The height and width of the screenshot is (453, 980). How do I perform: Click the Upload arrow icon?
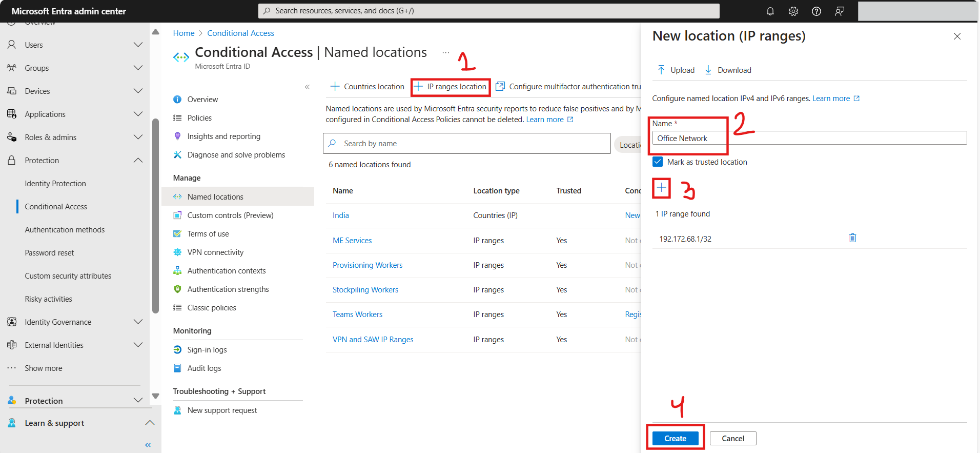coord(661,70)
